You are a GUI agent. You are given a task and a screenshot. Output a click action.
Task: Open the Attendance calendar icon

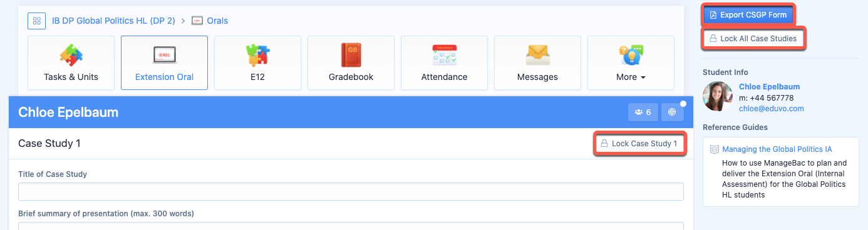point(444,56)
